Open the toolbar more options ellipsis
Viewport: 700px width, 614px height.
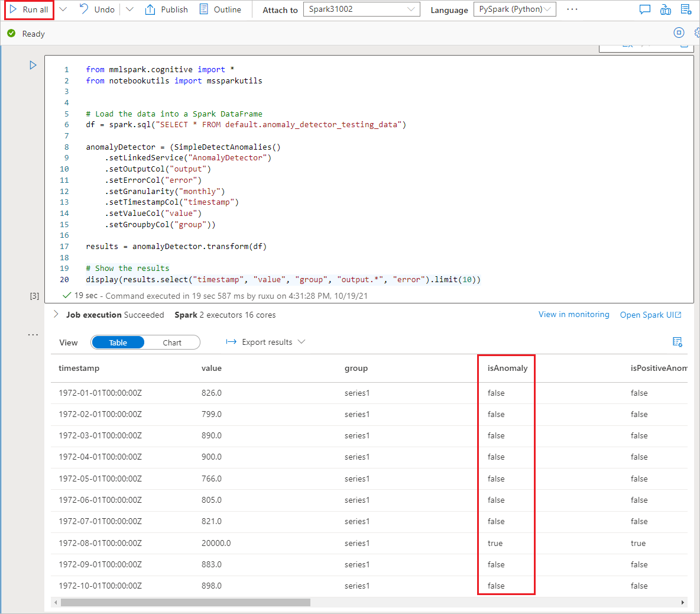(x=572, y=9)
